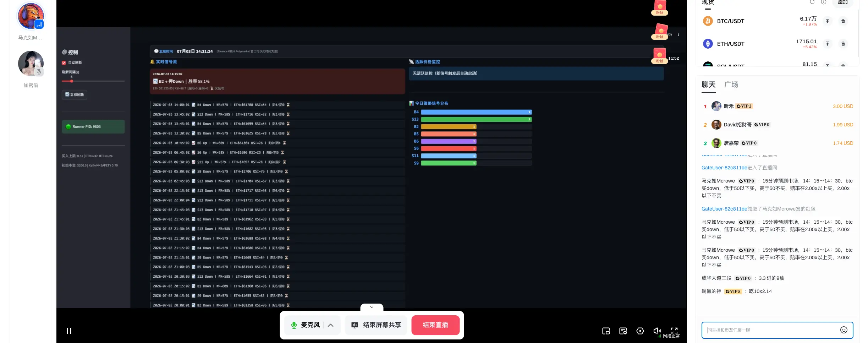Pin BTC/USDT to top of list

pos(828,21)
